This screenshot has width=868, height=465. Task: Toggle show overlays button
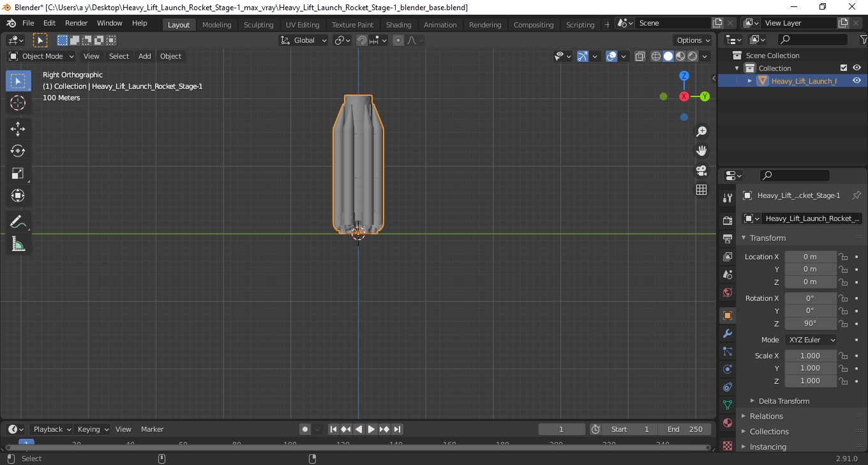pos(611,56)
